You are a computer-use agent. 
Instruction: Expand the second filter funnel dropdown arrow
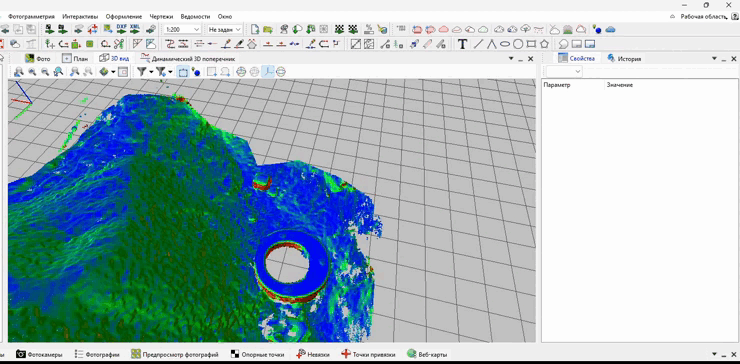point(170,72)
